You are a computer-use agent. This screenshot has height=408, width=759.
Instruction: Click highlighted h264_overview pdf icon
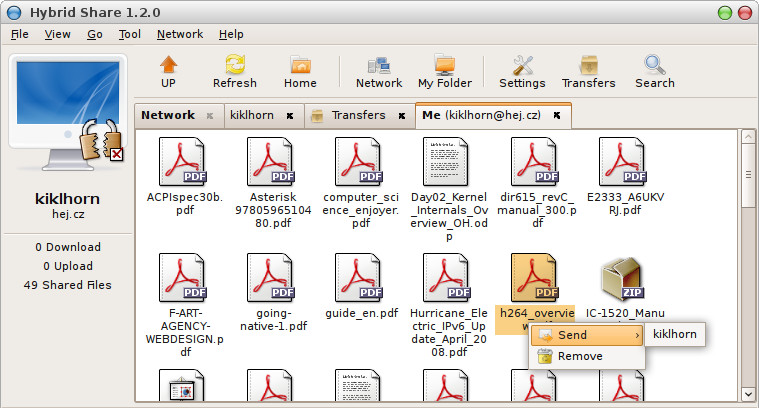click(535, 278)
